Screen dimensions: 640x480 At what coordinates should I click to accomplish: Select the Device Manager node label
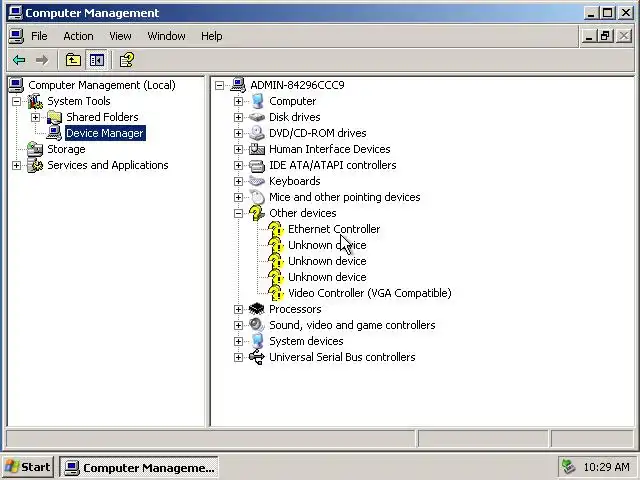(105, 133)
